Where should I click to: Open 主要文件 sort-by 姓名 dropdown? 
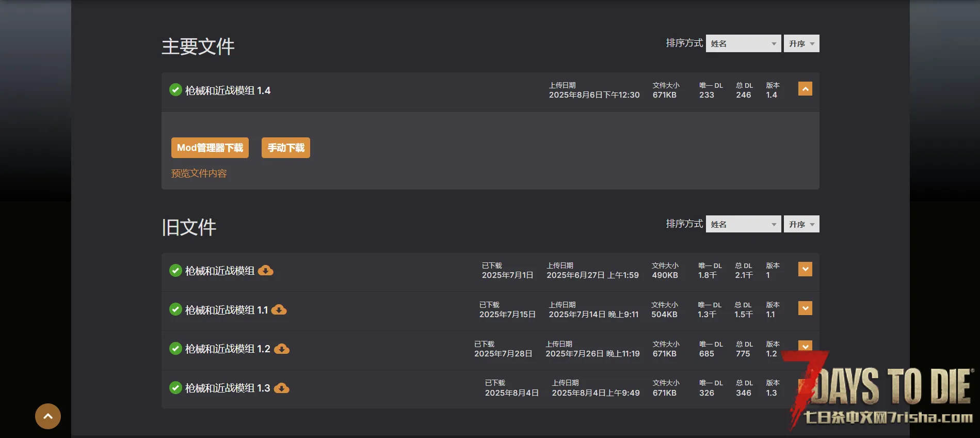click(743, 43)
